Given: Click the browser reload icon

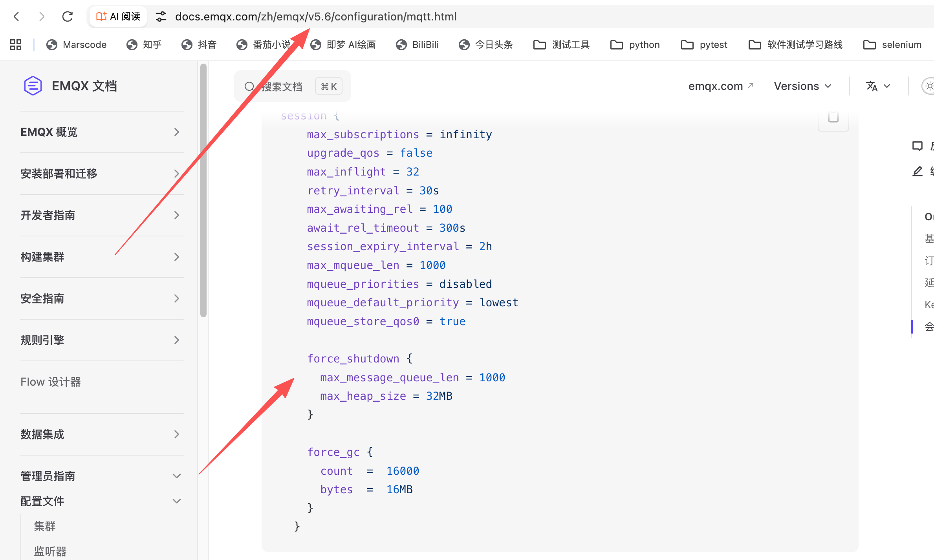Looking at the screenshot, I should [x=68, y=16].
